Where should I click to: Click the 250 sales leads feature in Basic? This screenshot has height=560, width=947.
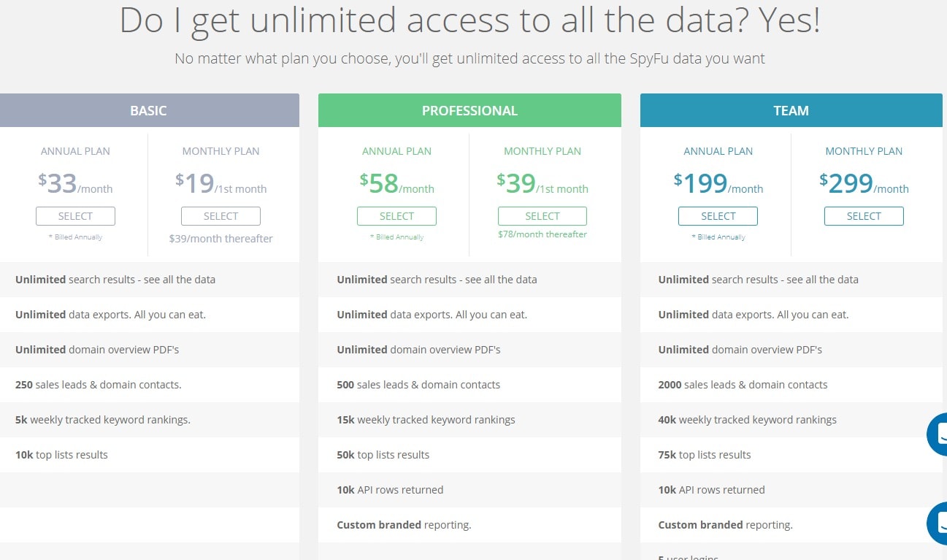coord(98,385)
